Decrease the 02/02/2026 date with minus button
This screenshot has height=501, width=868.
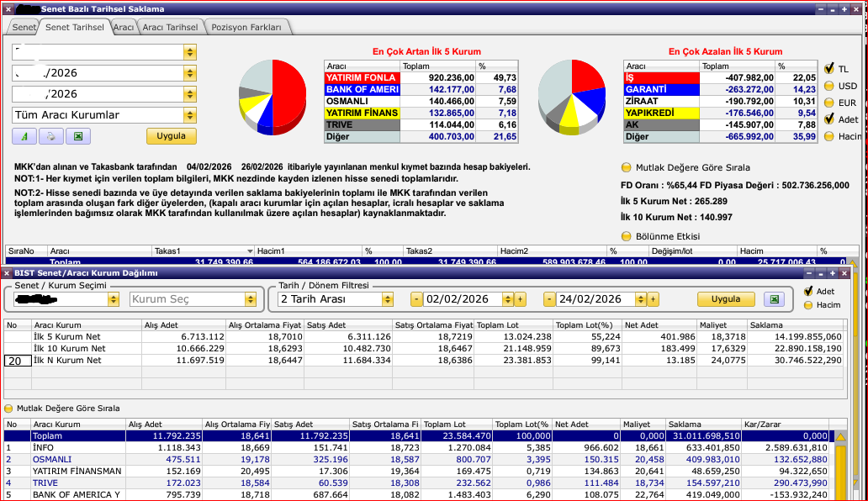(416, 299)
